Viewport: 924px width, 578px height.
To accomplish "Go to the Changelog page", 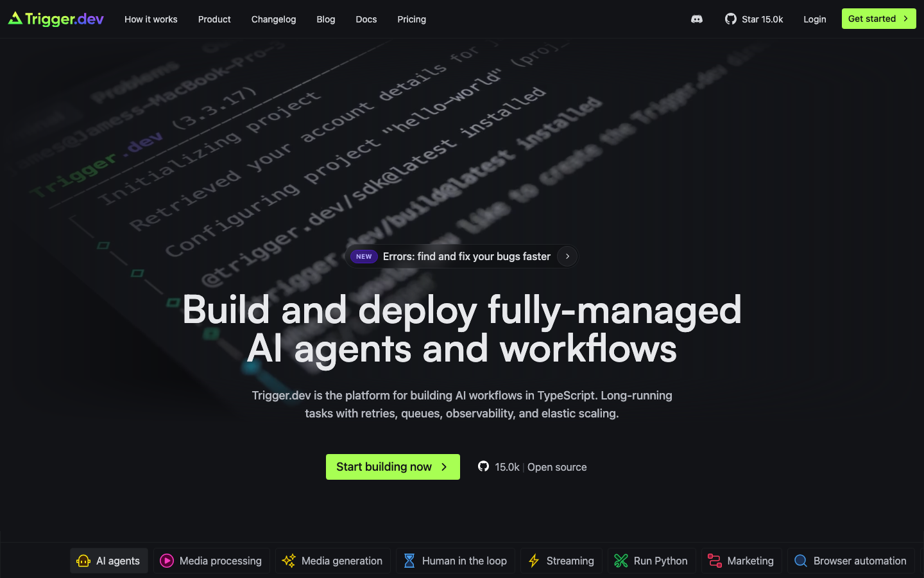I will [273, 19].
